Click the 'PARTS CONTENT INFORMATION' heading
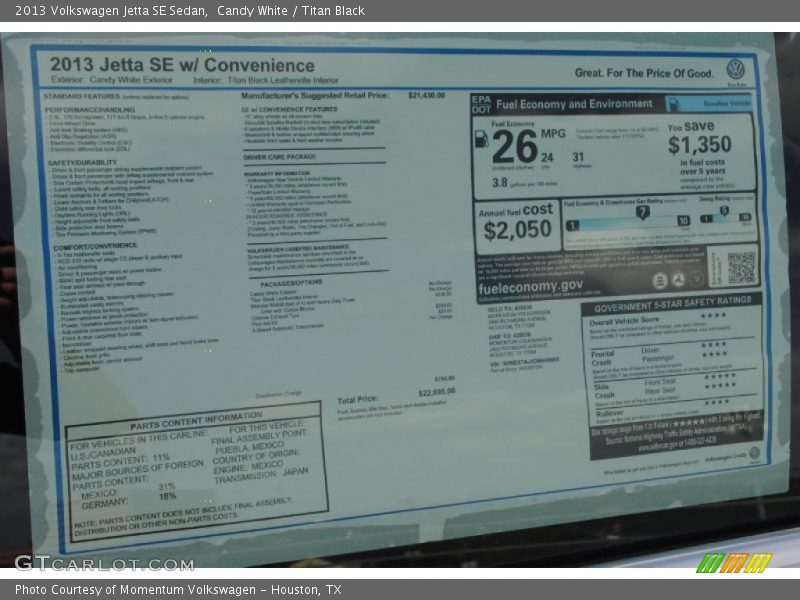This screenshot has height=600, width=800. [x=196, y=421]
